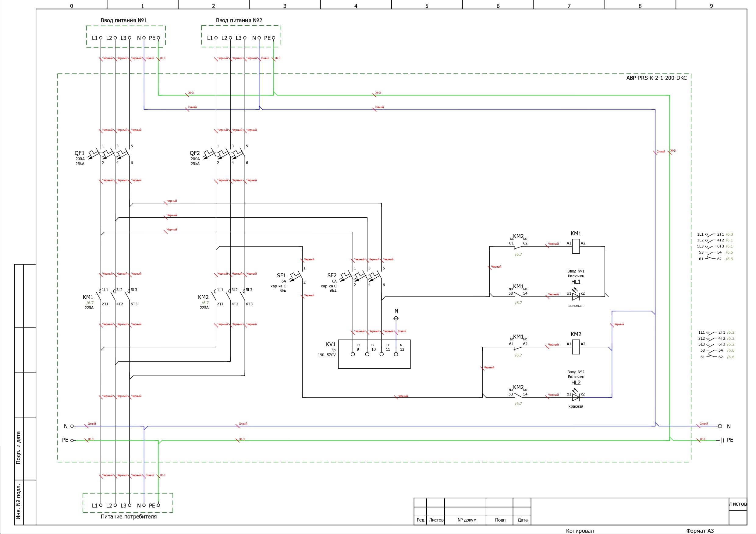Viewport: 756px width, 534px height.
Task: Click the Дата cell in title block
Action: (x=522, y=520)
